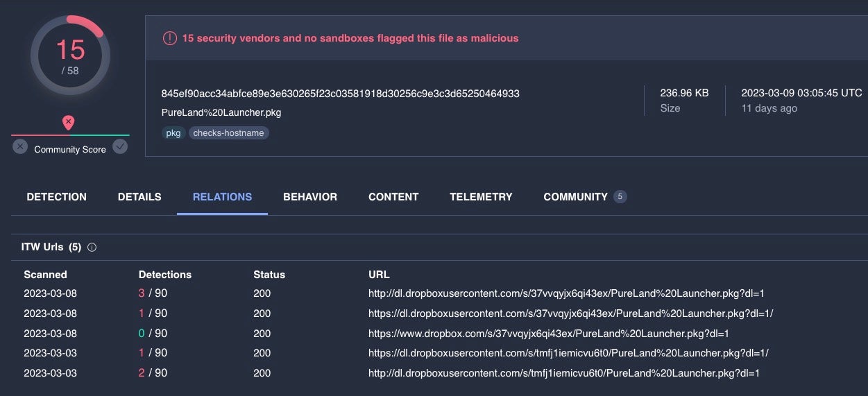Select the Relations tab
868x396 pixels.
pos(222,197)
